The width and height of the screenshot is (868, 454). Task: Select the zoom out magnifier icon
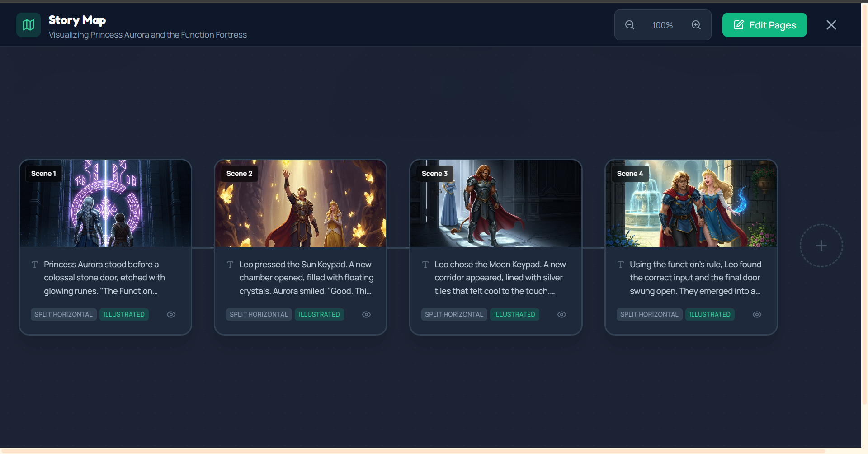coord(629,25)
